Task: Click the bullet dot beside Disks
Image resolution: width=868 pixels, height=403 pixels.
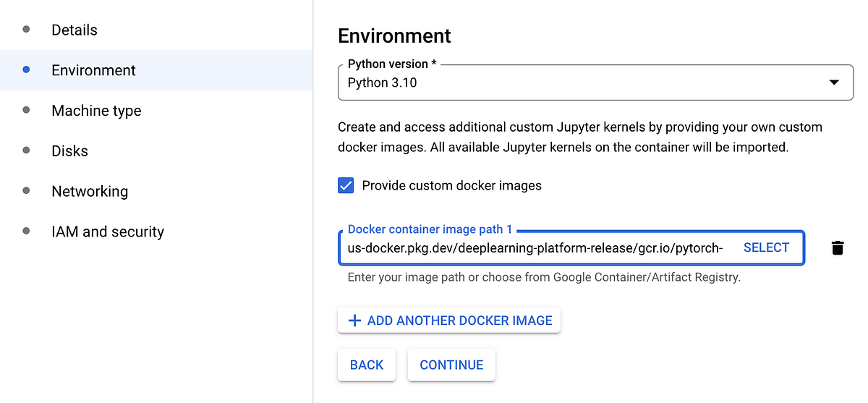Action: (27, 150)
